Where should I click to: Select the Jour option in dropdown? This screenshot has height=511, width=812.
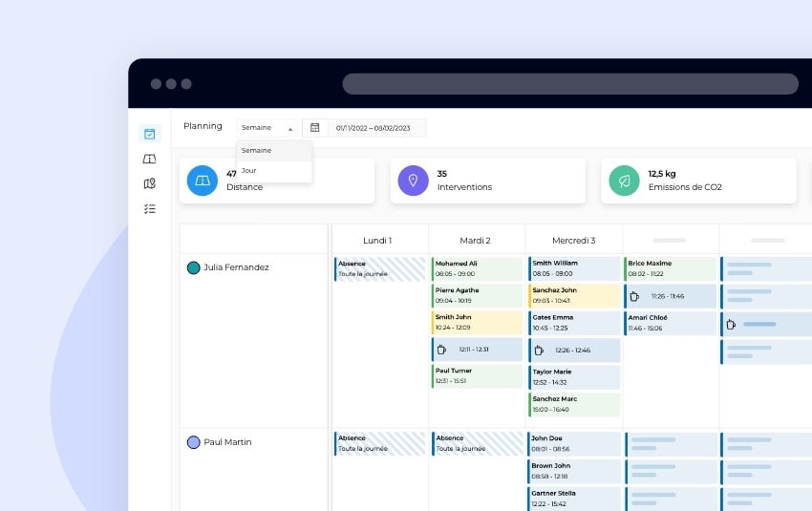click(x=249, y=170)
